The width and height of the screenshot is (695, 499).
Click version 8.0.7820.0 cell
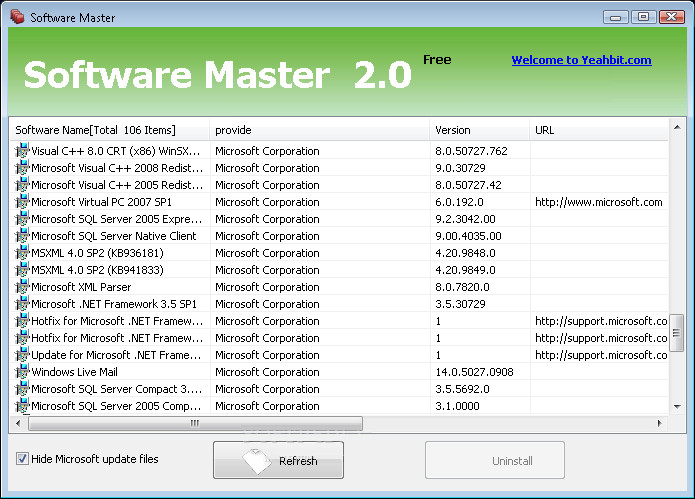click(462, 287)
